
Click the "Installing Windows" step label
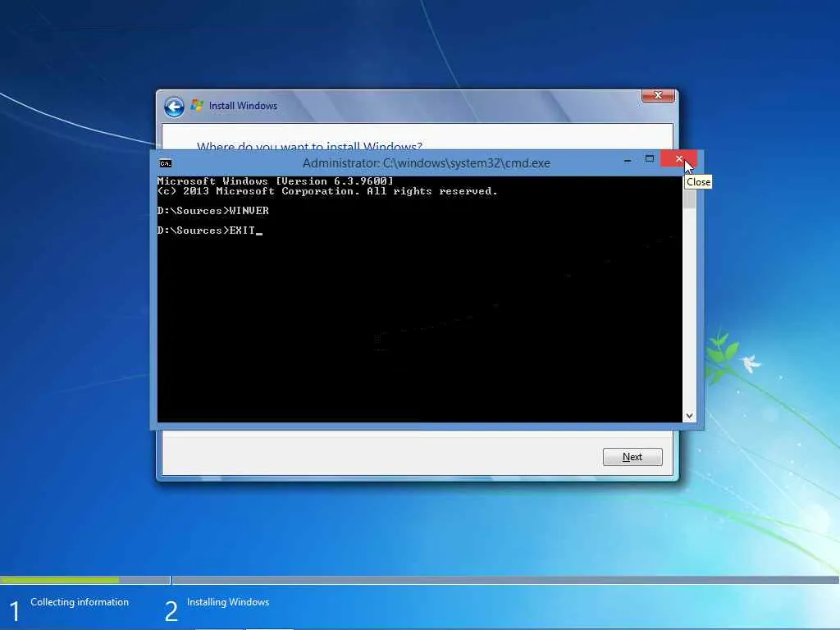point(228,602)
